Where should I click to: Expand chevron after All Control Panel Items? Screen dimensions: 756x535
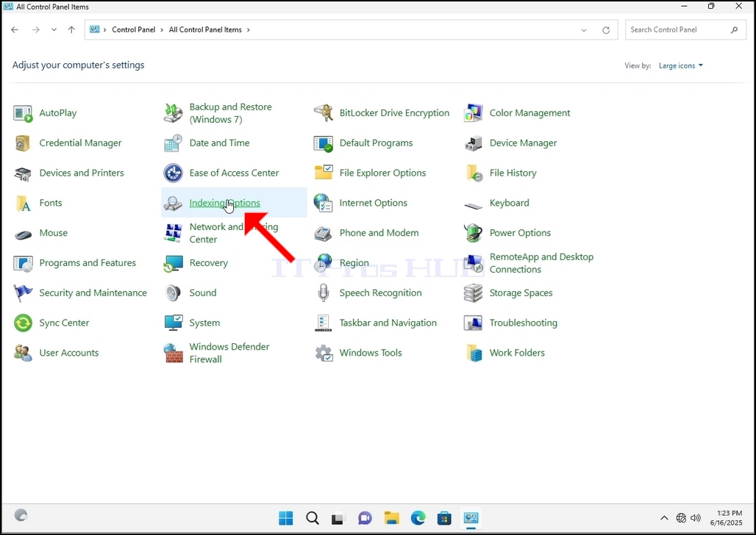[x=249, y=30]
